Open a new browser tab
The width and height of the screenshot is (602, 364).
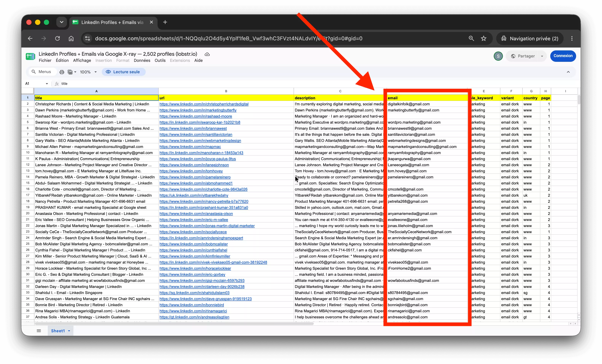[x=165, y=22]
